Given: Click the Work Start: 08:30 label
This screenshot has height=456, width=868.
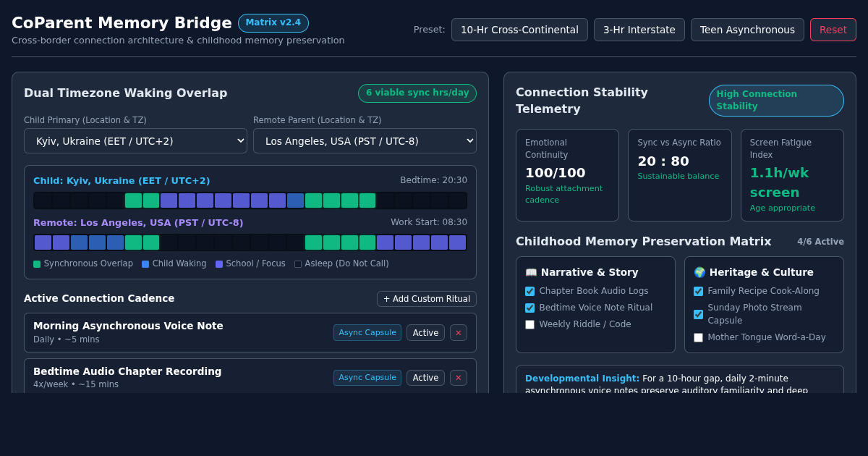Looking at the screenshot, I should 429,222.
